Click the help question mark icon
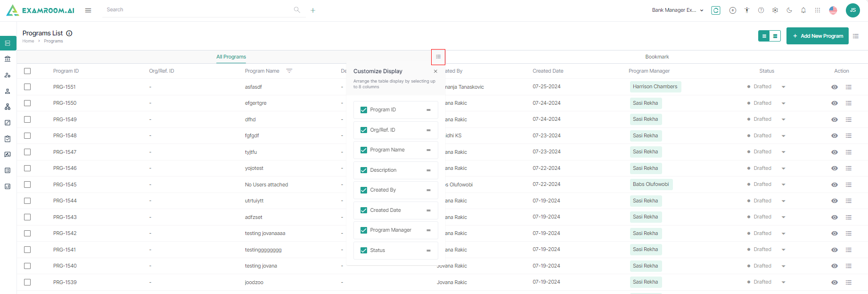The height and width of the screenshot is (294, 868). click(761, 10)
